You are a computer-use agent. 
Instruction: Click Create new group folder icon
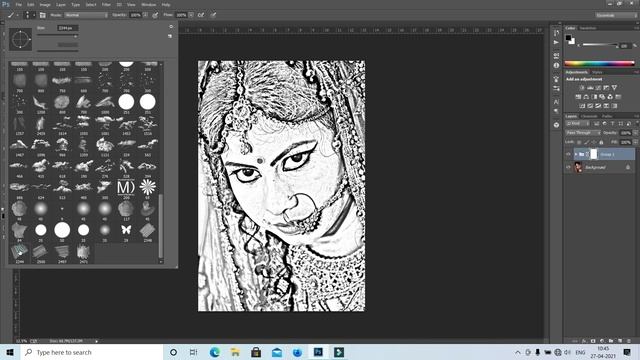click(x=611, y=341)
